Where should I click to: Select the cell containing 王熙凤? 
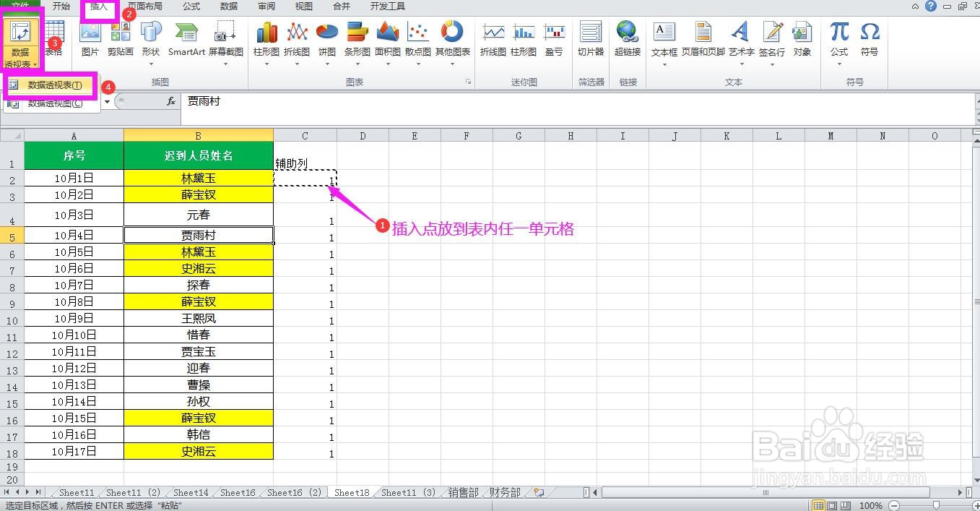point(199,319)
